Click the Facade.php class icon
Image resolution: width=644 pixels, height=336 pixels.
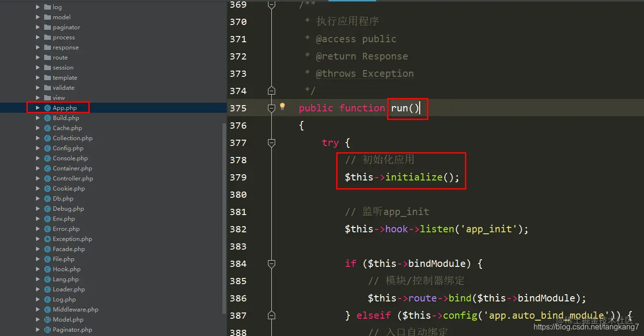48,249
